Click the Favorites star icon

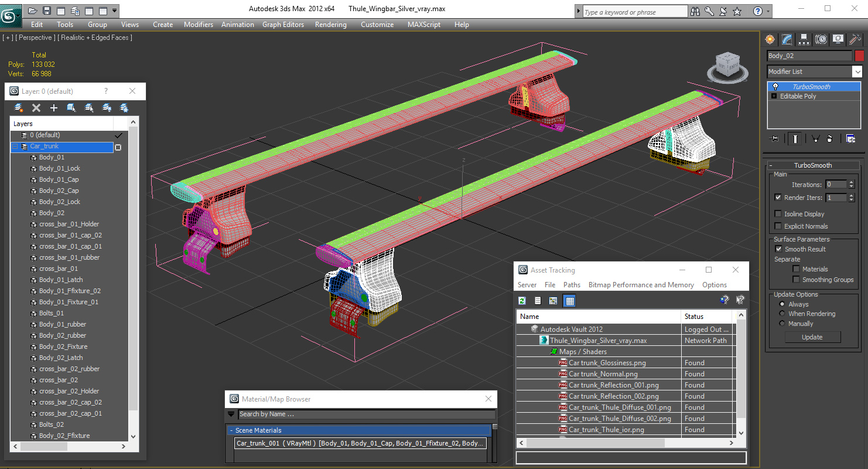[x=737, y=11]
